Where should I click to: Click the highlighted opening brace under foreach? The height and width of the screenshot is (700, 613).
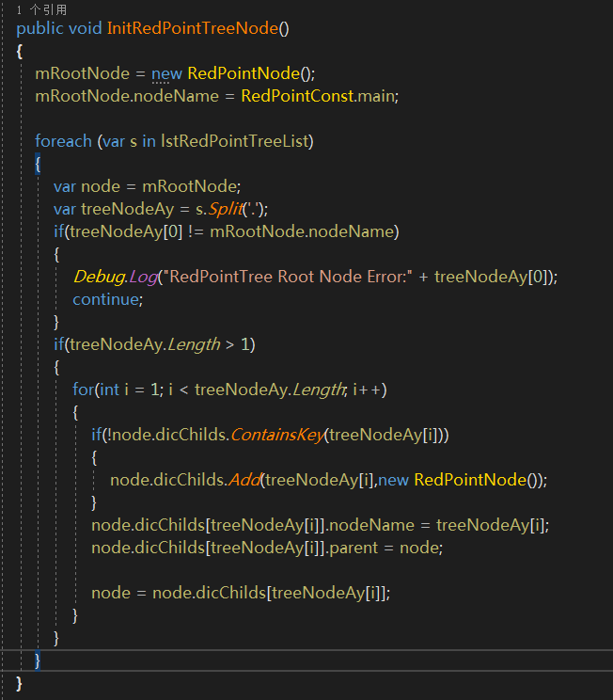38,164
